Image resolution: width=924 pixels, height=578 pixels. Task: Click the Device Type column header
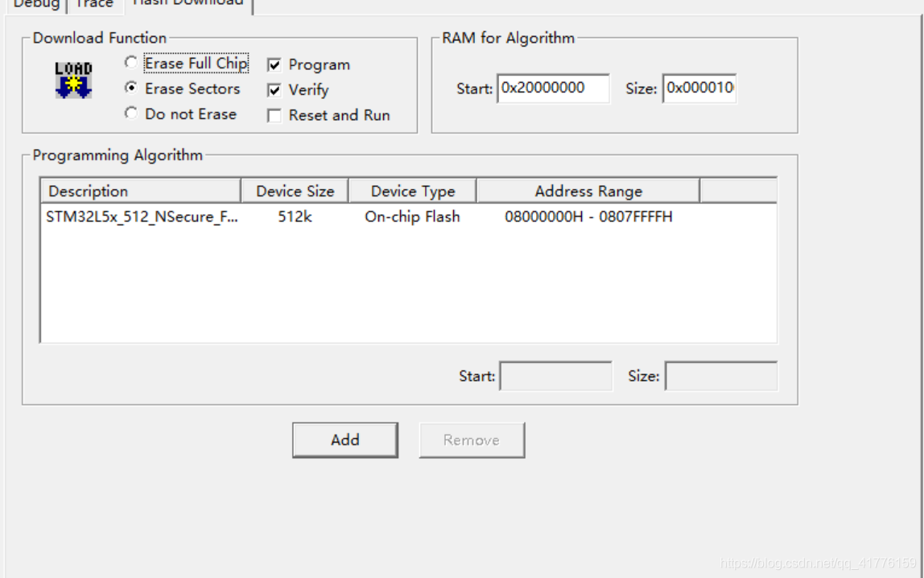pos(412,191)
